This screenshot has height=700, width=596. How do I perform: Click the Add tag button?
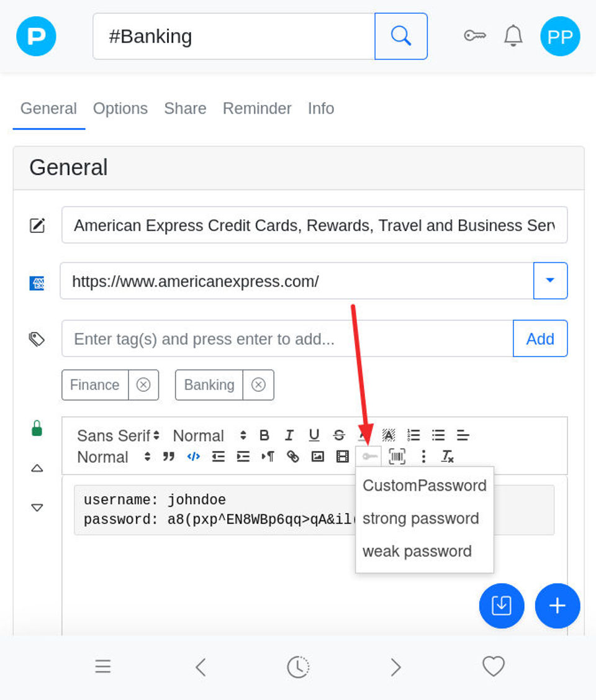[540, 339]
